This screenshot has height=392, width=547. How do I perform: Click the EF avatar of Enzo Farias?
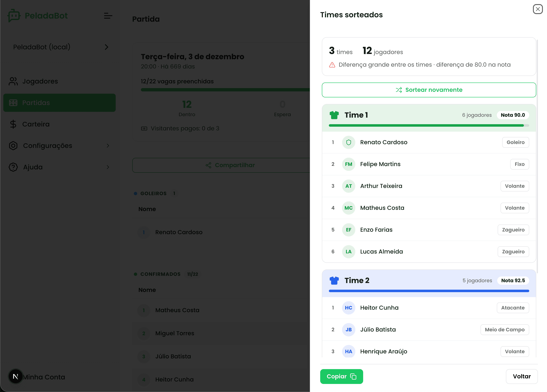pos(348,230)
